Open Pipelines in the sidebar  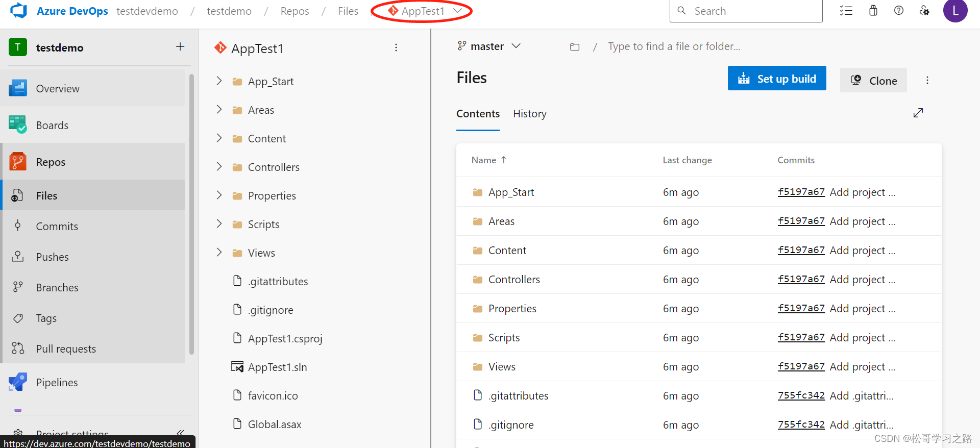pos(93,382)
